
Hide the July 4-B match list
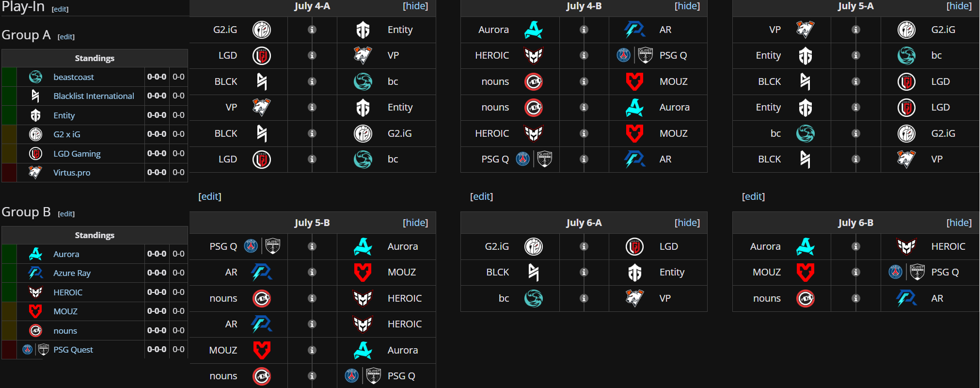687,6
